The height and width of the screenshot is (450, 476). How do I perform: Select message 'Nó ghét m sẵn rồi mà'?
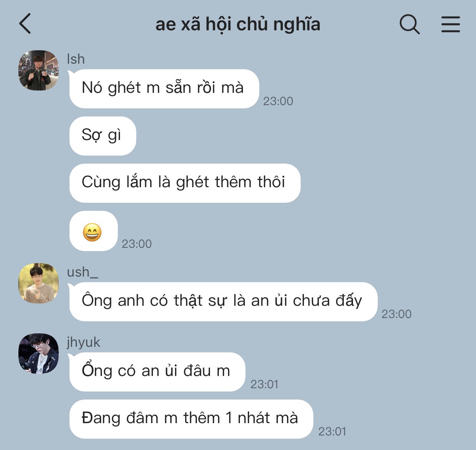tap(164, 89)
